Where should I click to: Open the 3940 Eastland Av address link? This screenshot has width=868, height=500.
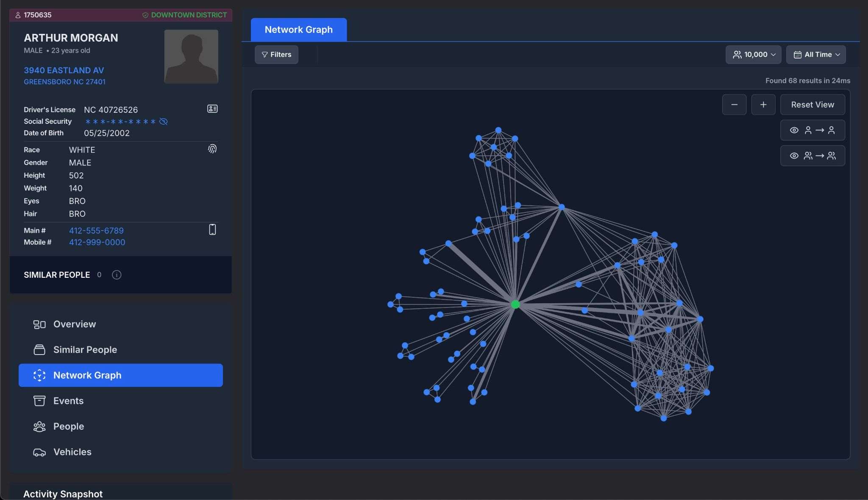tap(64, 70)
